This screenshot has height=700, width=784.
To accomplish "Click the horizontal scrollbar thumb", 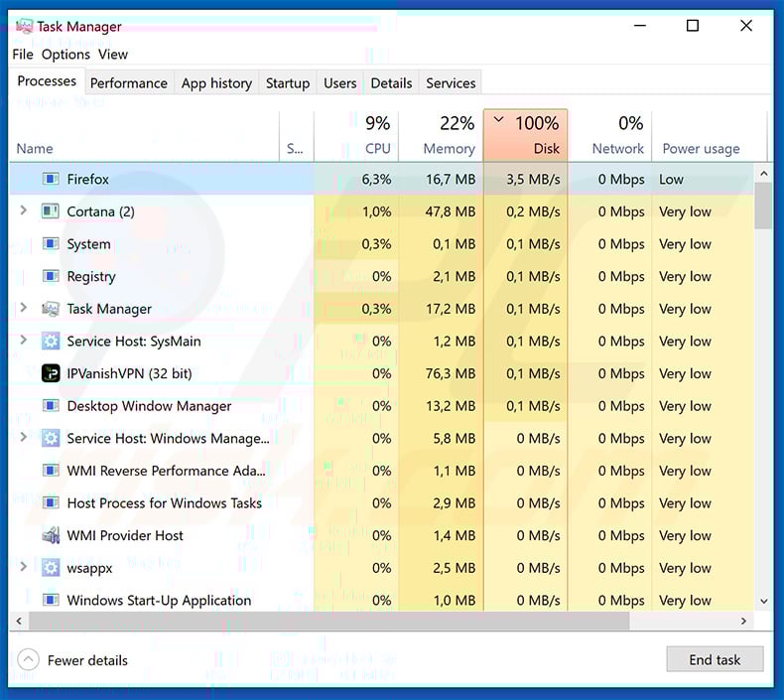I will pos(329,621).
